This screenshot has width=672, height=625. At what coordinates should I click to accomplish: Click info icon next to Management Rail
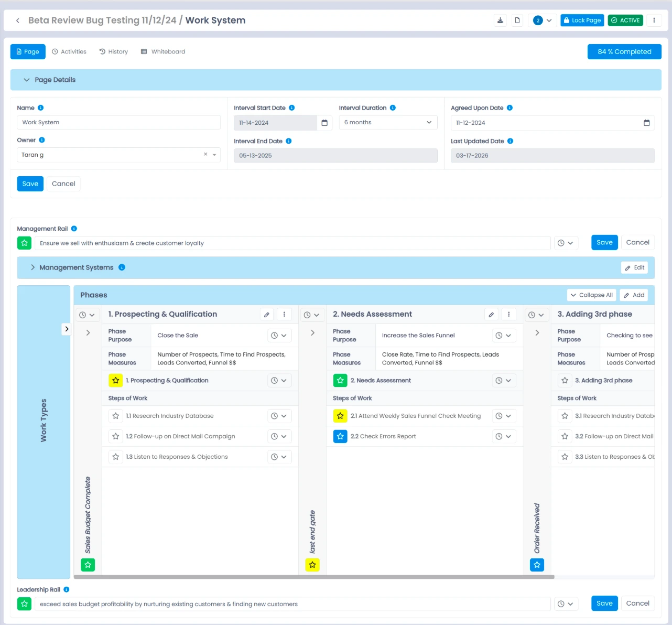(74, 229)
